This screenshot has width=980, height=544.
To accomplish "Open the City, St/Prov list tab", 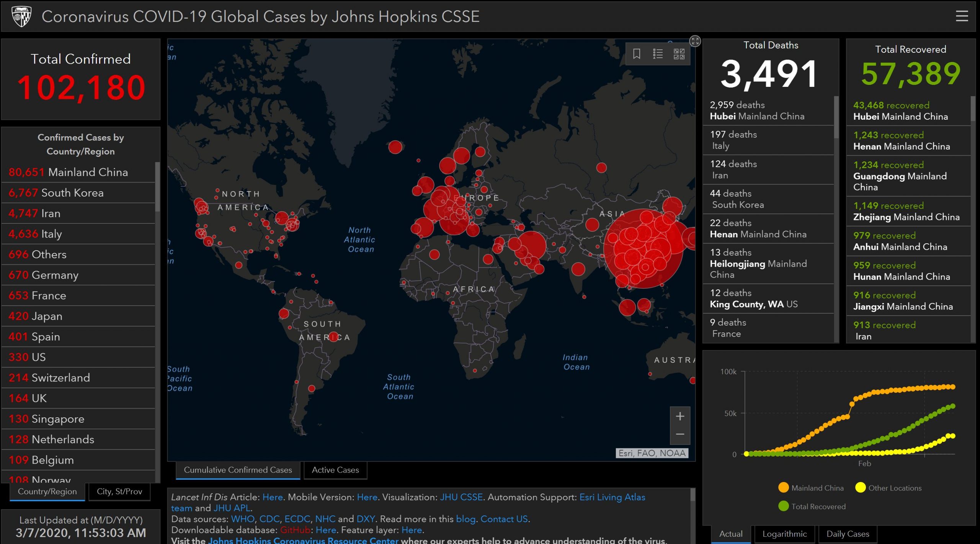I will pyautogui.click(x=119, y=492).
